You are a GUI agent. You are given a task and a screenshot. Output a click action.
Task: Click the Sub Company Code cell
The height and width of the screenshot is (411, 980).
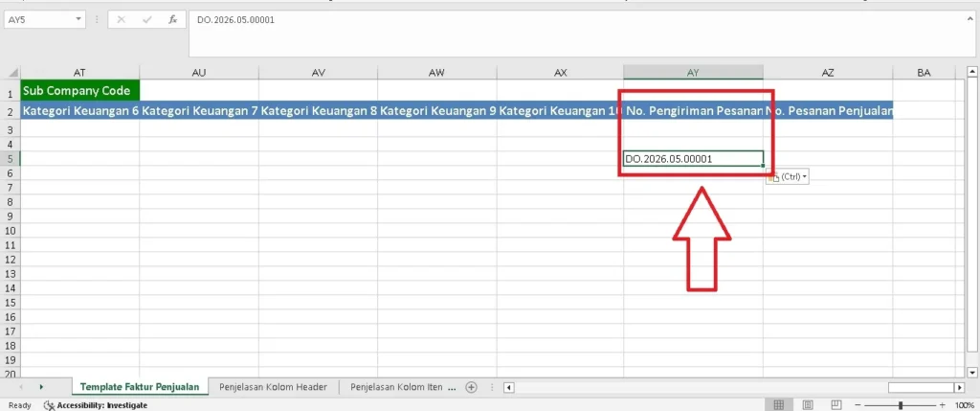click(80, 91)
